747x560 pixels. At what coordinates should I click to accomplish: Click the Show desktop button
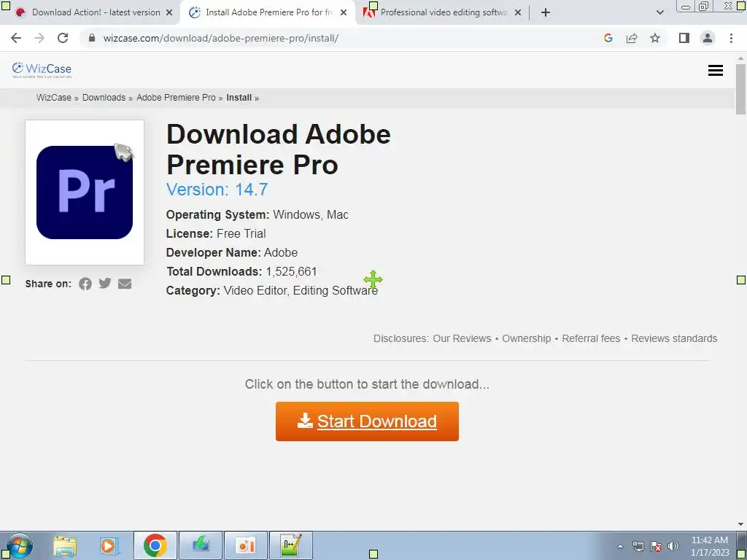[742, 545]
